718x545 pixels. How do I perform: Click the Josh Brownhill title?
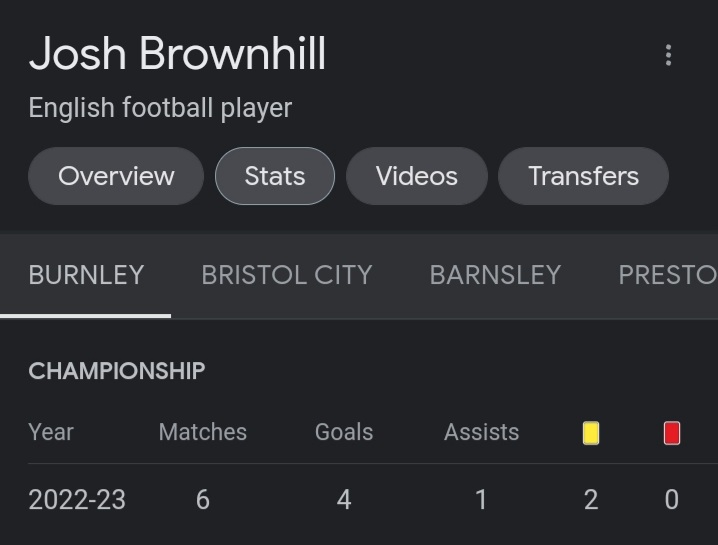point(177,54)
